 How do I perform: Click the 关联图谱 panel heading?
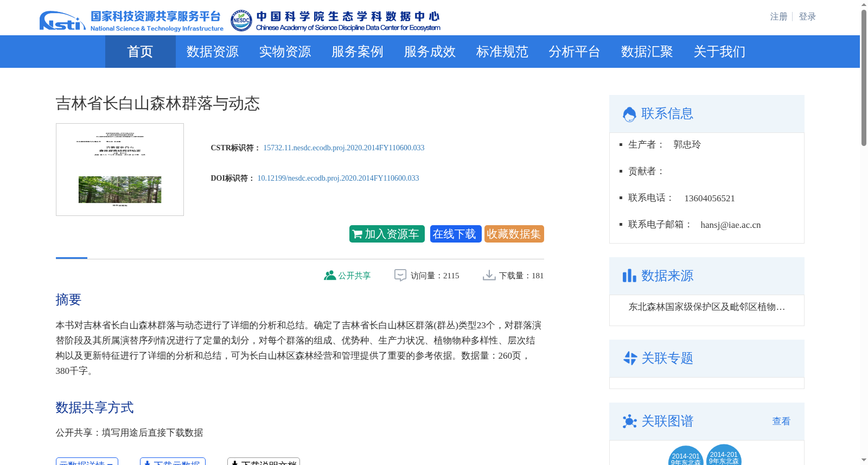pyautogui.click(x=667, y=421)
